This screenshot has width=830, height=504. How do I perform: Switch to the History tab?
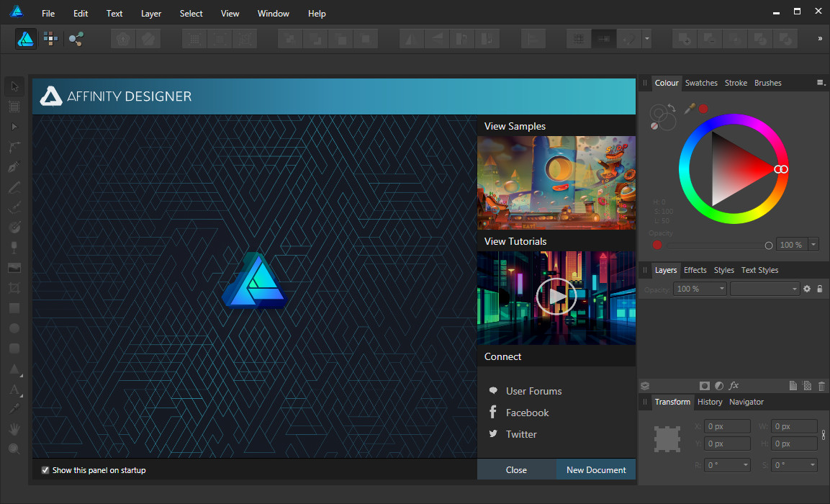pyautogui.click(x=710, y=402)
